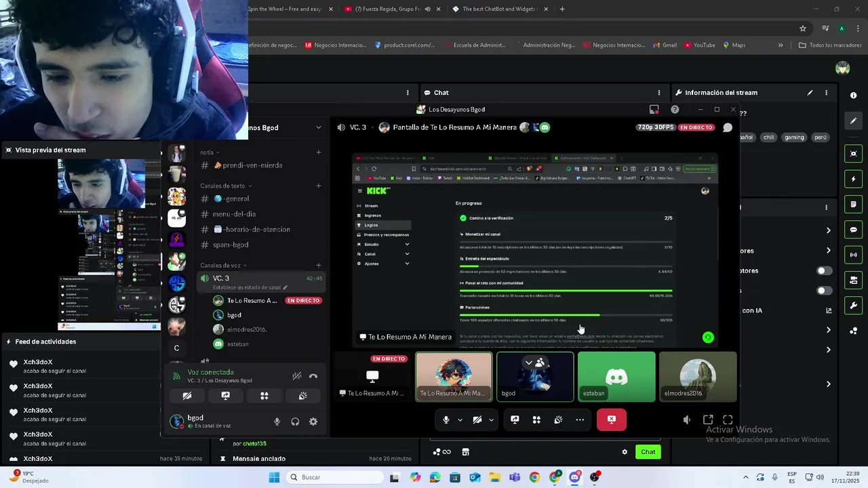Viewport: 868px width, 488px height.
Task: Focus bgod video tile
Action: click(x=535, y=376)
